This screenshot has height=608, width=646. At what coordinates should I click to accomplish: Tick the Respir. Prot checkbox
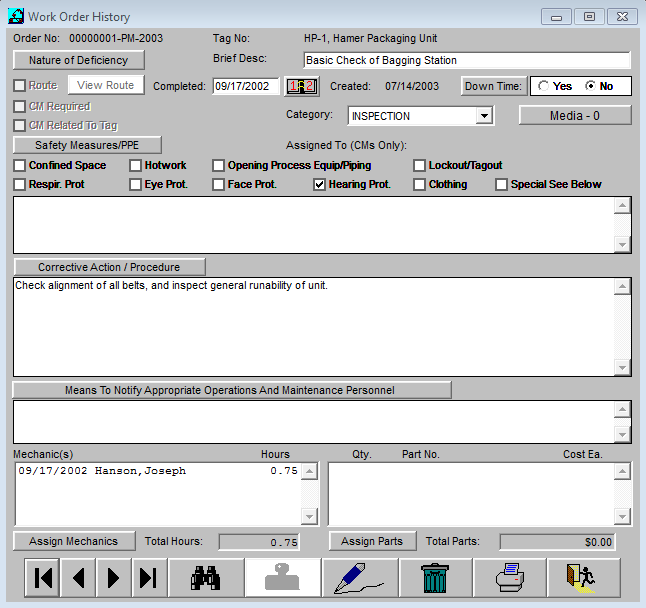(19, 185)
